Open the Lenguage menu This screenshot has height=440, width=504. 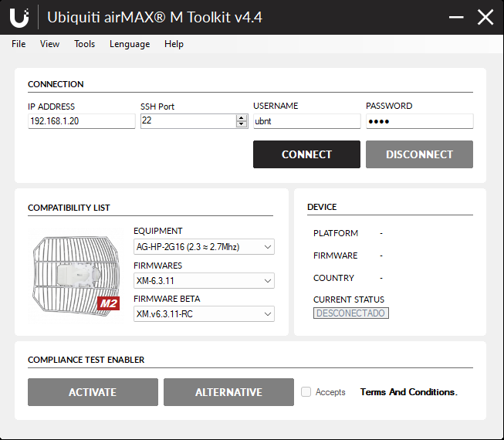pyautogui.click(x=130, y=44)
